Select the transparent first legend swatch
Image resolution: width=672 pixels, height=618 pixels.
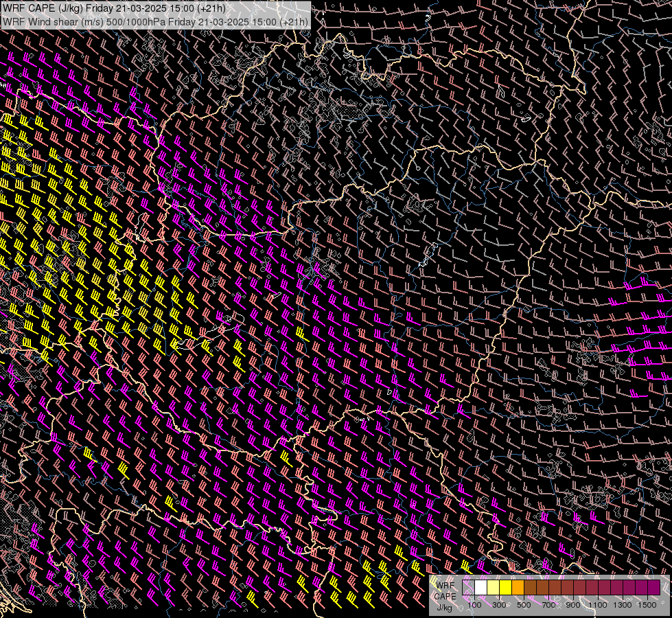pyautogui.click(x=468, y=587)
